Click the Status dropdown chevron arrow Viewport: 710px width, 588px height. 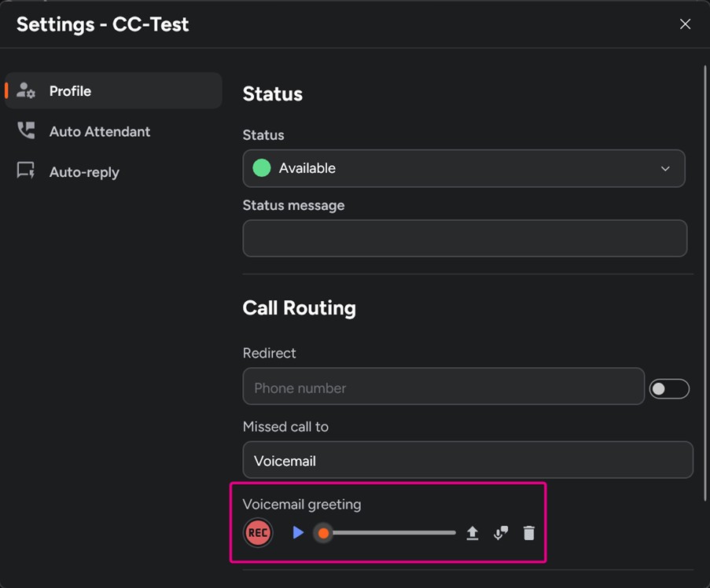coord(665,168)
